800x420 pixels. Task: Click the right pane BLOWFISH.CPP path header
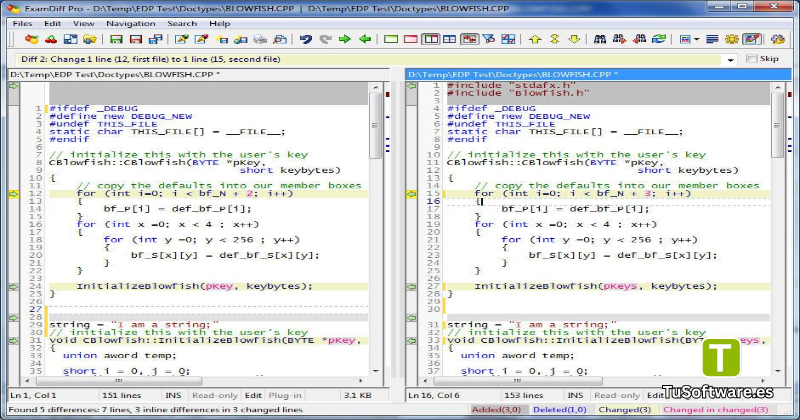tap(598, 75)
